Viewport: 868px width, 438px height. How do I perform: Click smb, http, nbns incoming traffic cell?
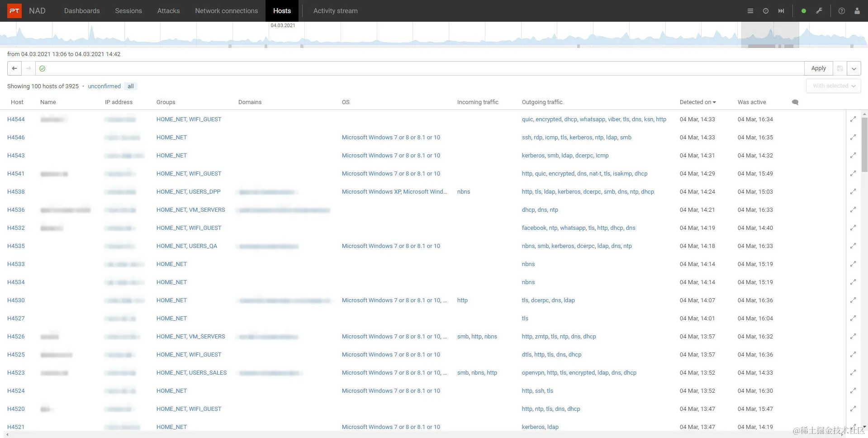tap(477, 337)
